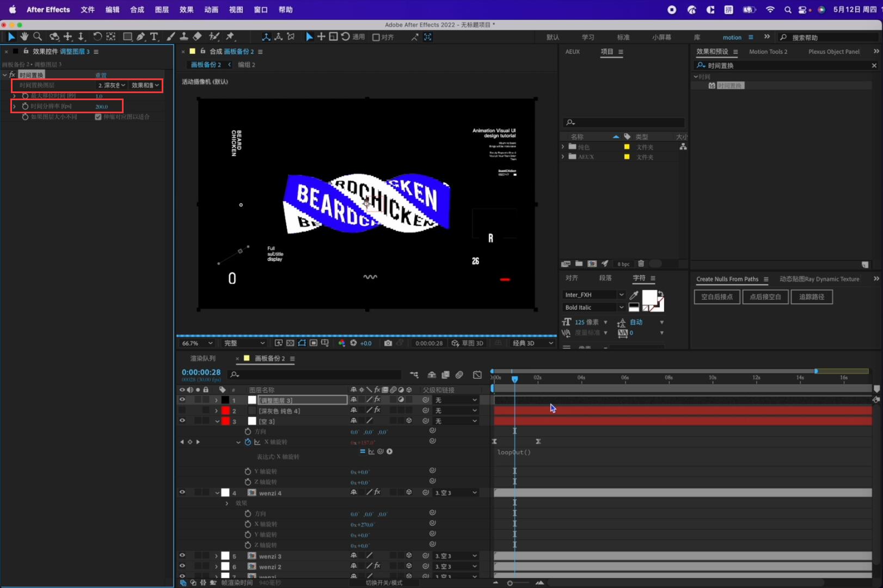Select the Selection arrow tool
The width and height of the screenshot is (883, 588).
pos(11,36)
